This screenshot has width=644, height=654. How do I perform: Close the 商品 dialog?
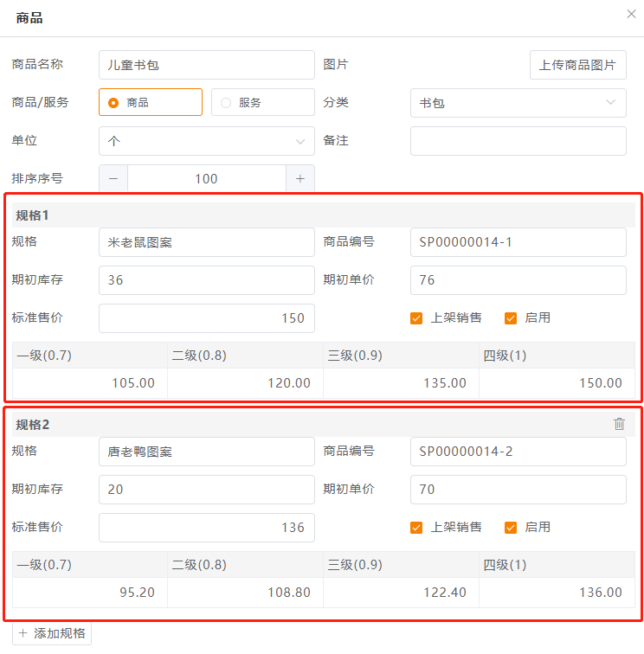(630, 15)
